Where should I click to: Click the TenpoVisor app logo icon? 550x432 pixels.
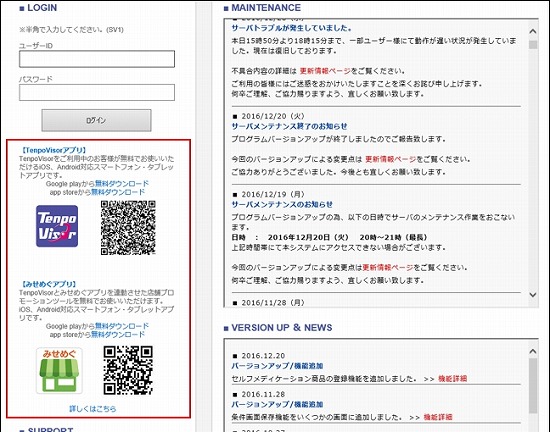(x=57, y=226)
